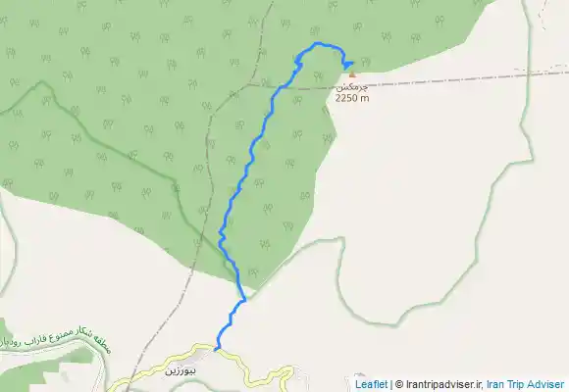This screenshot has height=392, width=569.
Task: Click the Irantripadviser.ir copyright text
Action: pos(439,384)
